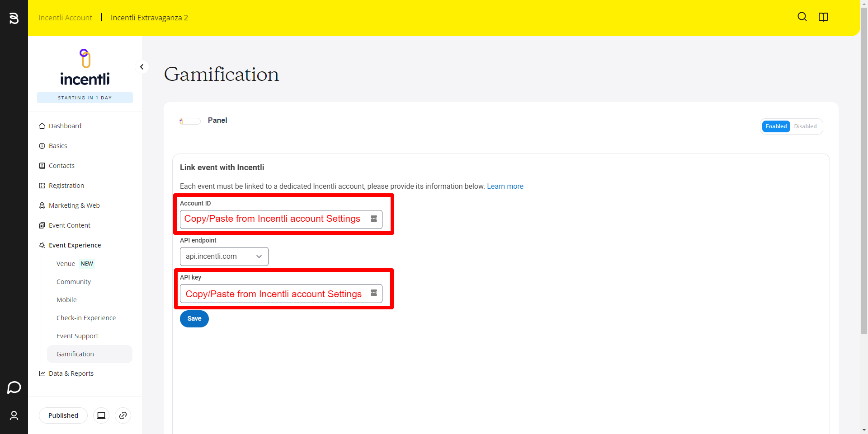Select the Community submenu item

coord(74,282)
